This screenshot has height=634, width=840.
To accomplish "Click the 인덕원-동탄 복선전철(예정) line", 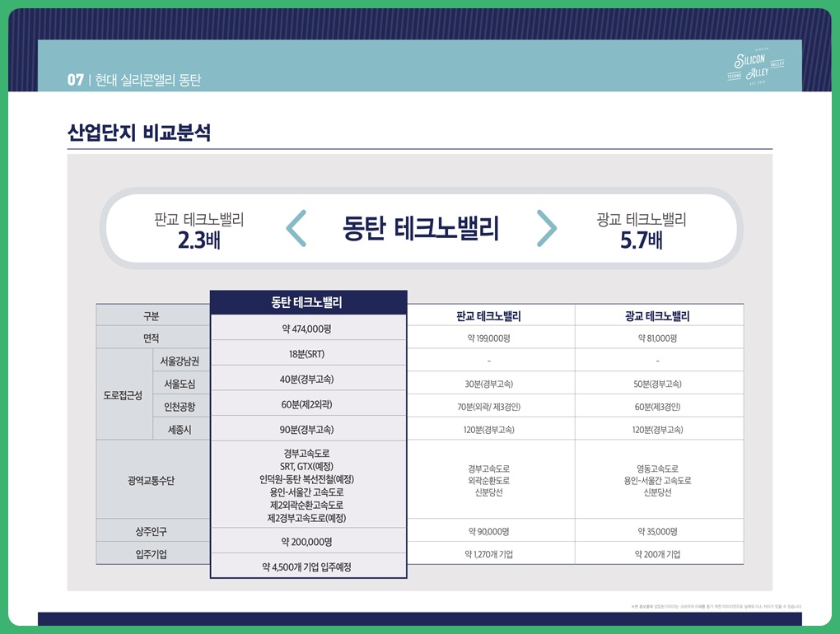I will pyautogui.click(x=306, y=479).
